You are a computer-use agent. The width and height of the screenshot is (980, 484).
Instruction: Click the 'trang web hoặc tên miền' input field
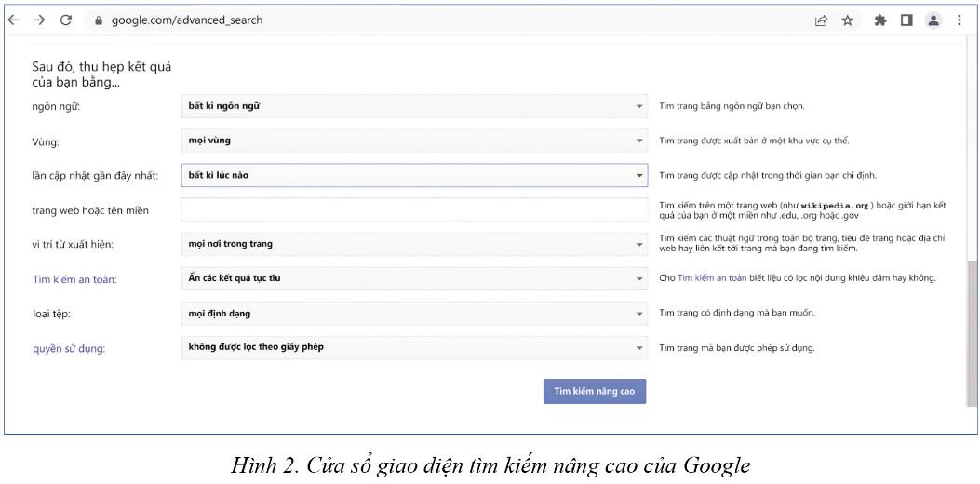point(414,209)
